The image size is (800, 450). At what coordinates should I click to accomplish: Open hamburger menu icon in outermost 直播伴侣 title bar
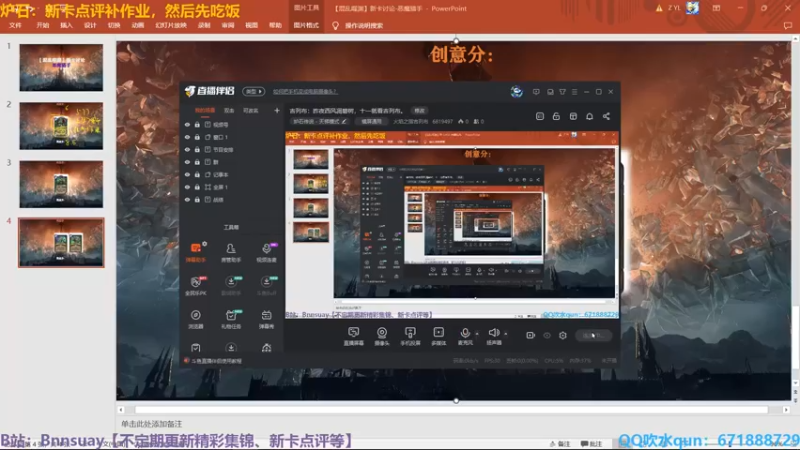click(x=574, y=92)
